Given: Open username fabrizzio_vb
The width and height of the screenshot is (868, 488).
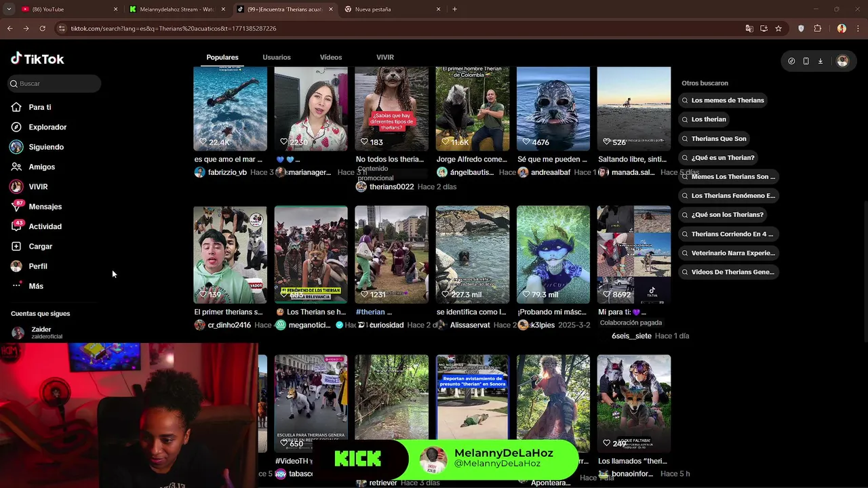Looking at the screenshot, I should (x=227, y=172).
